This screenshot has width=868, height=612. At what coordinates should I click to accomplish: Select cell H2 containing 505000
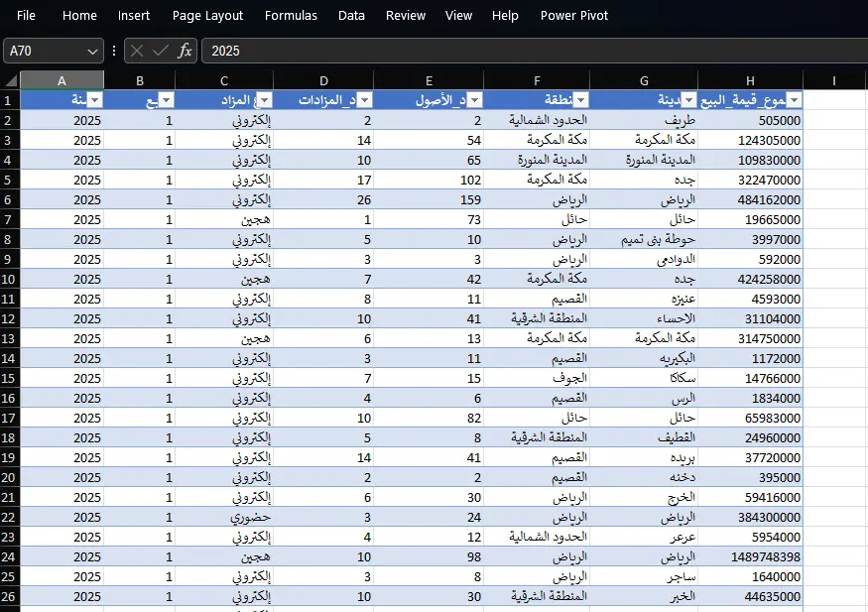[749, 120]
